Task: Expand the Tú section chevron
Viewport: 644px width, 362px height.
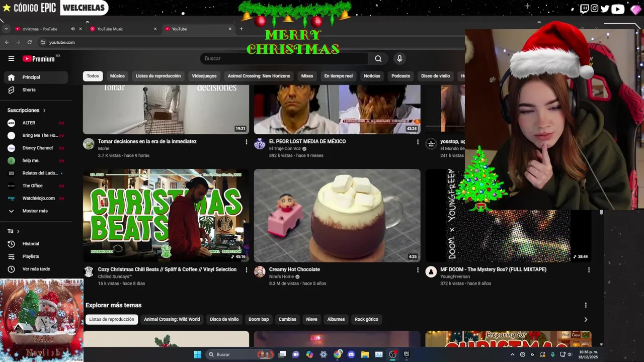Action: [x=18, y=231]
